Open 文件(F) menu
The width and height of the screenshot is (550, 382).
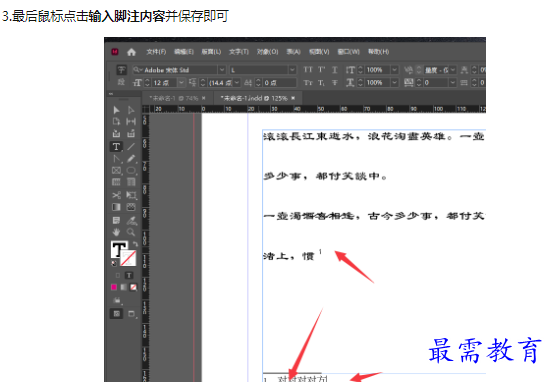(x=156, y=52)
